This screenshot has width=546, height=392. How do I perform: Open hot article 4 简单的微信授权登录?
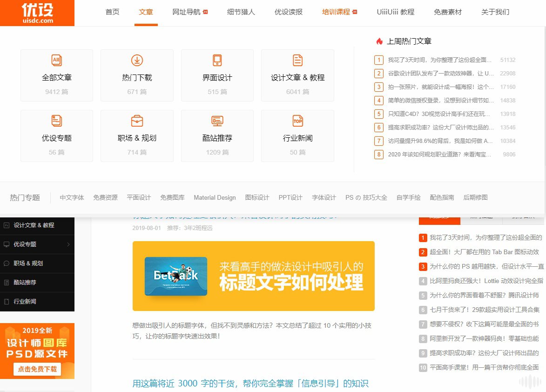click(x=441, y=101)
